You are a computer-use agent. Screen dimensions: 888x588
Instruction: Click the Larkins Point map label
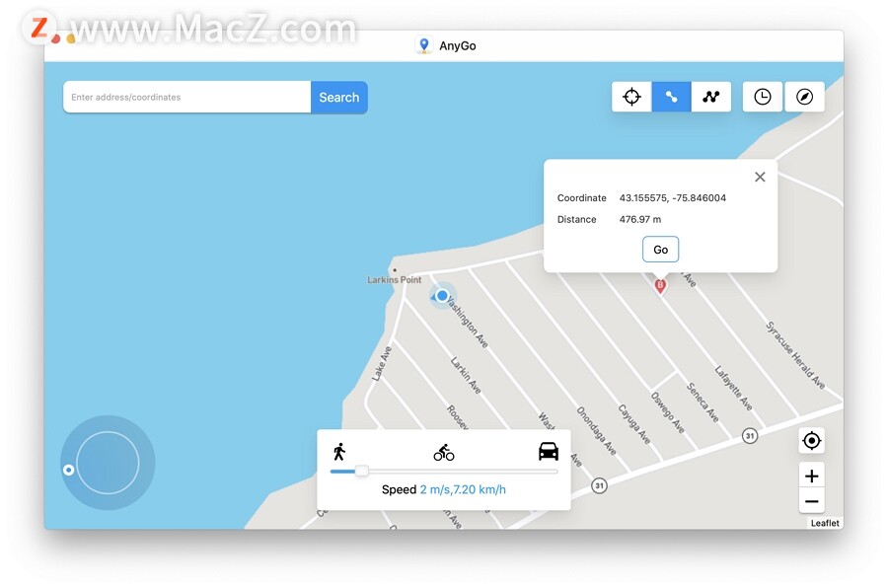pyautogui.click(x=394, y=280)
